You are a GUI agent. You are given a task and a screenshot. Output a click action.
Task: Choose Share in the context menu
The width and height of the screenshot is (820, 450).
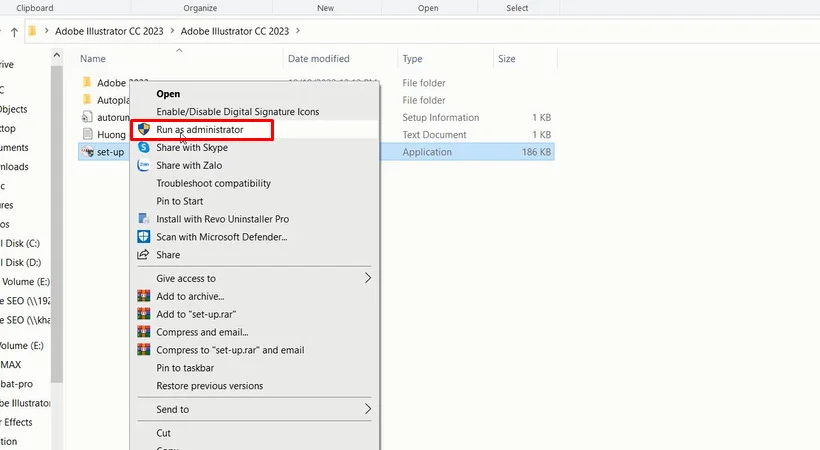(168, 255)
